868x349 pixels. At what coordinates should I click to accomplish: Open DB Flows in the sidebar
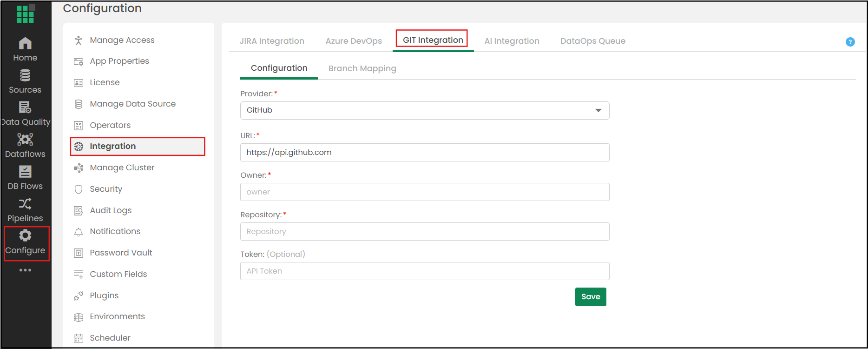pos(25,177)
